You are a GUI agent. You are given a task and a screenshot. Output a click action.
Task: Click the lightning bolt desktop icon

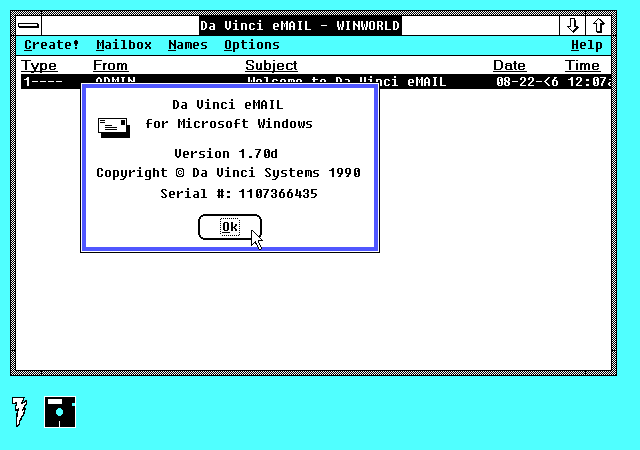click(19, 411)
